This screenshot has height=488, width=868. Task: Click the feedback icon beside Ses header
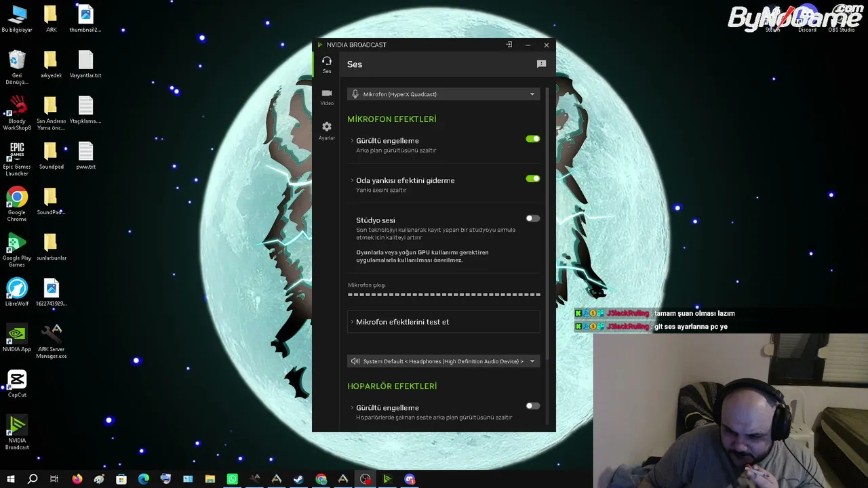pos(541,64)
